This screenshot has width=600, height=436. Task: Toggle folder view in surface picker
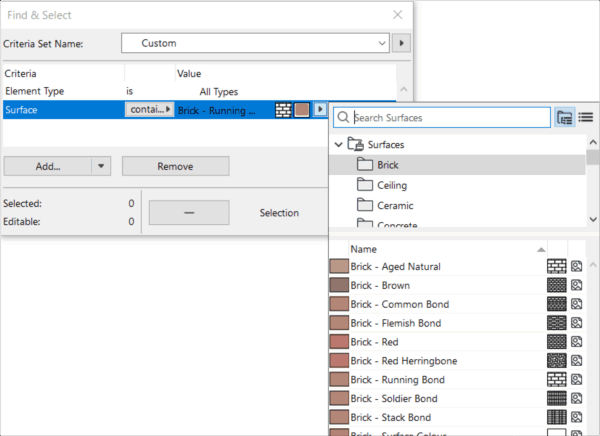565,118
